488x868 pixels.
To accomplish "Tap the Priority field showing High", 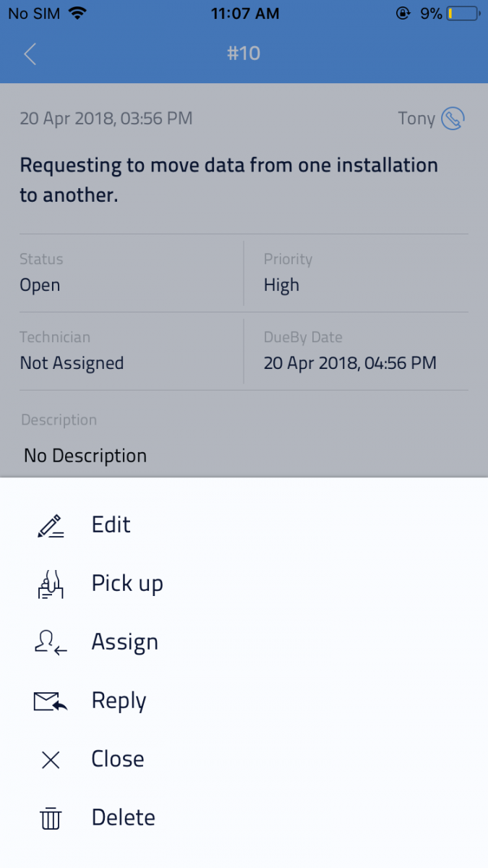I will tap(281, 285).
